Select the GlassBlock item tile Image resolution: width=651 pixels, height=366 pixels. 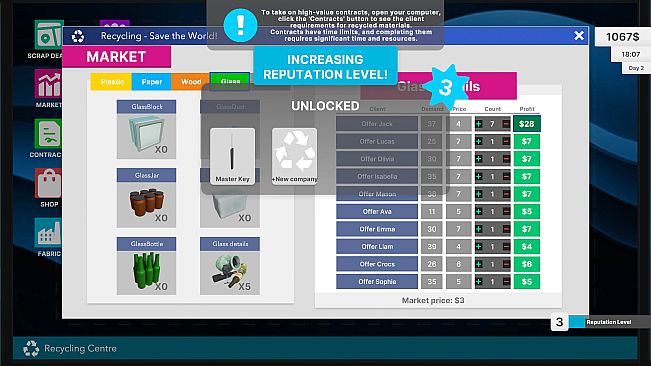tap(146, 129)
